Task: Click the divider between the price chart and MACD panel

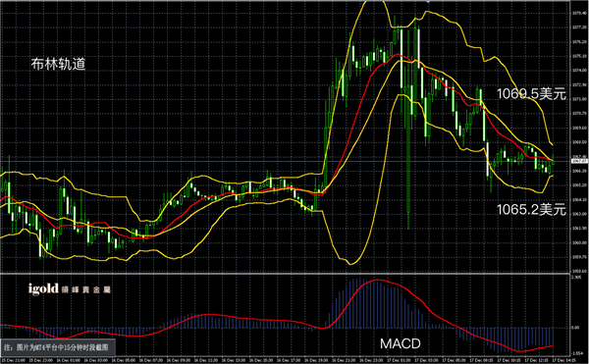Action: 286,274
